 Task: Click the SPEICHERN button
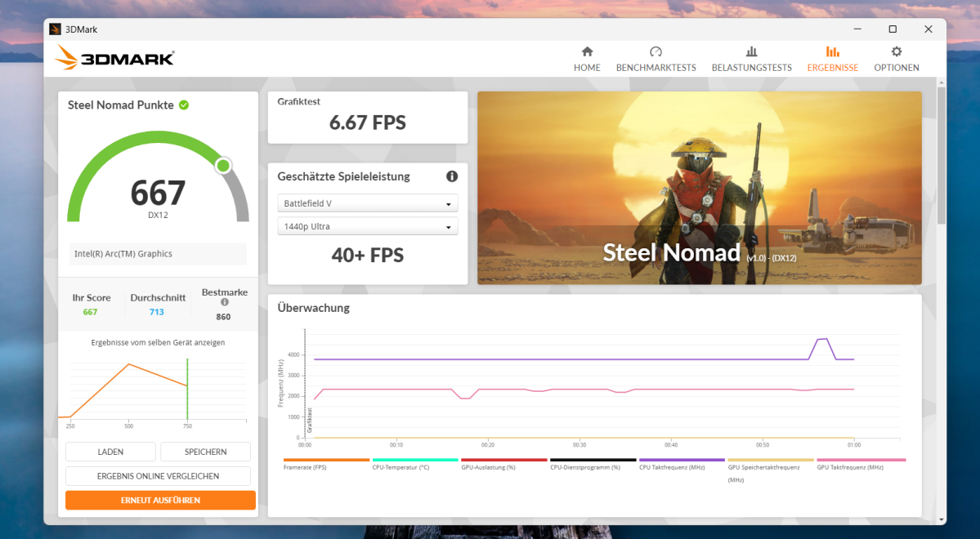(x=206, y=452)
